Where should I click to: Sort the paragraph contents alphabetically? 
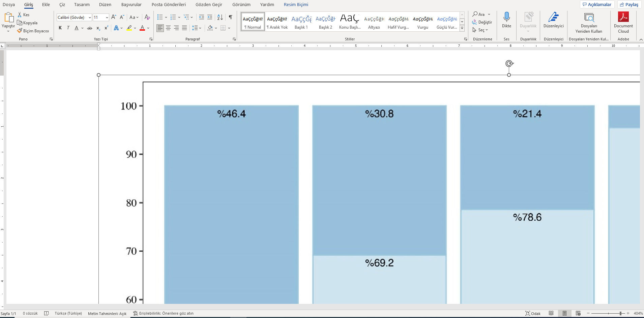220,17
